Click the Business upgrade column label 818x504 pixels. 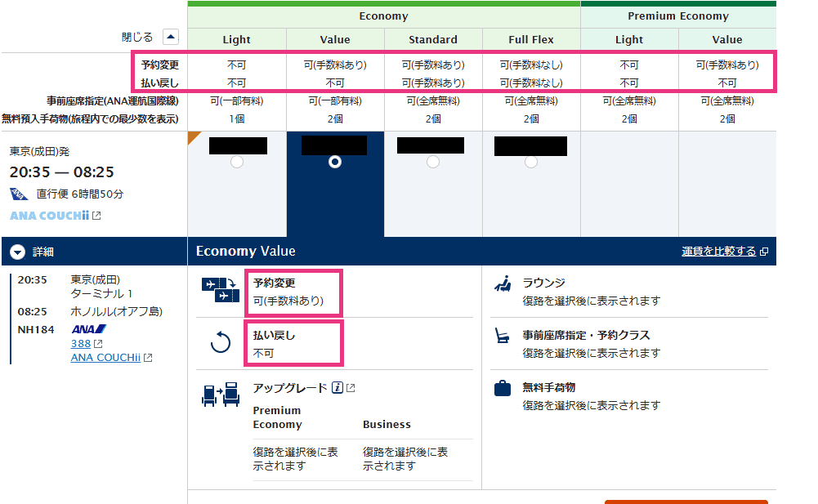click(x=387, y=425)
